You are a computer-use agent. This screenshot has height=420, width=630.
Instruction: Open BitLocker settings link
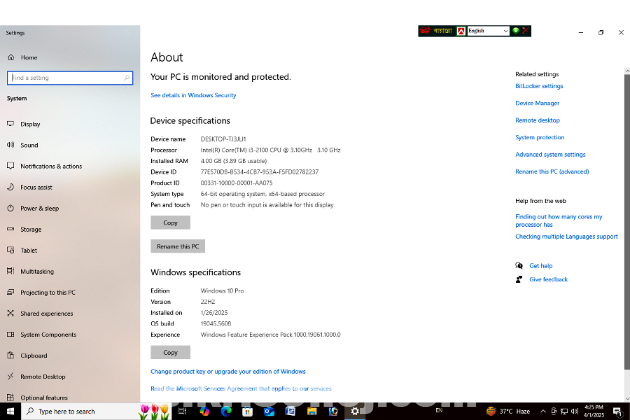click(539, 86)
